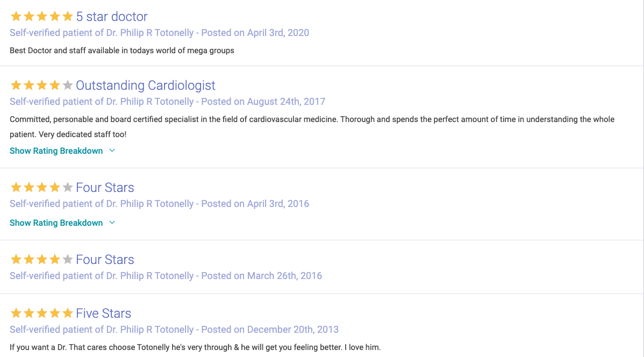Expand chevron under Outstanding Cardiologist review
The image size is (644, 357).
point(112,151)
